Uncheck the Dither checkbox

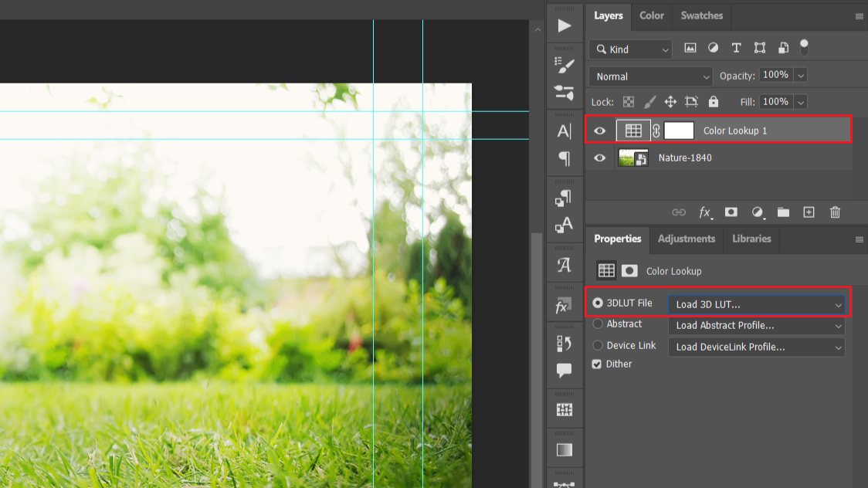tap(597, 364)
